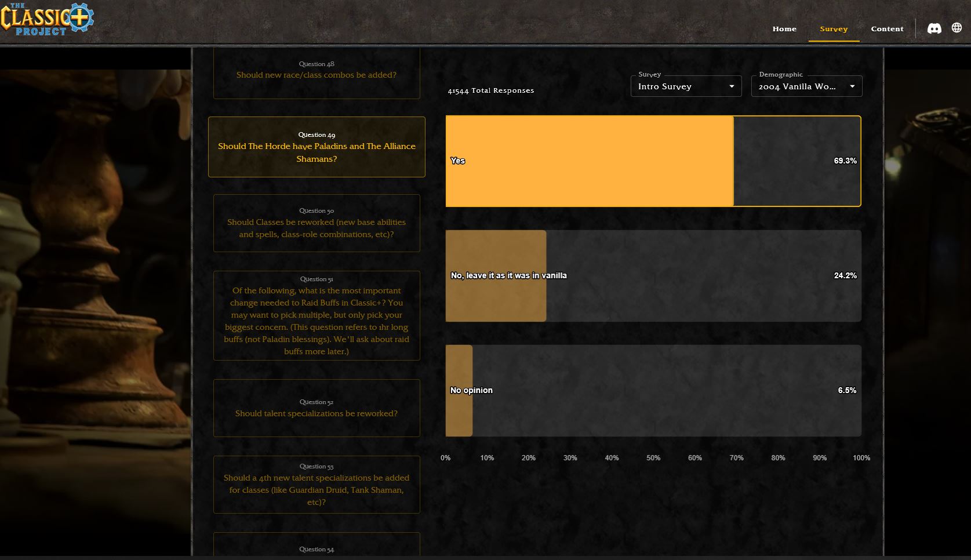Open the Discord icon link
Screen dimensions: 971x560
tap(934, 28)
